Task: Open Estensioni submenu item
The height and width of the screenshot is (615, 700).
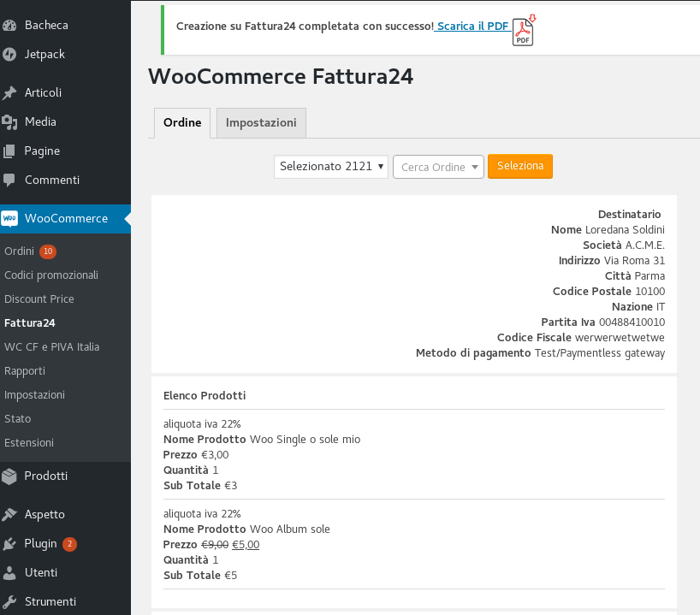Action: pyautogui.click(x=29, y=443)
